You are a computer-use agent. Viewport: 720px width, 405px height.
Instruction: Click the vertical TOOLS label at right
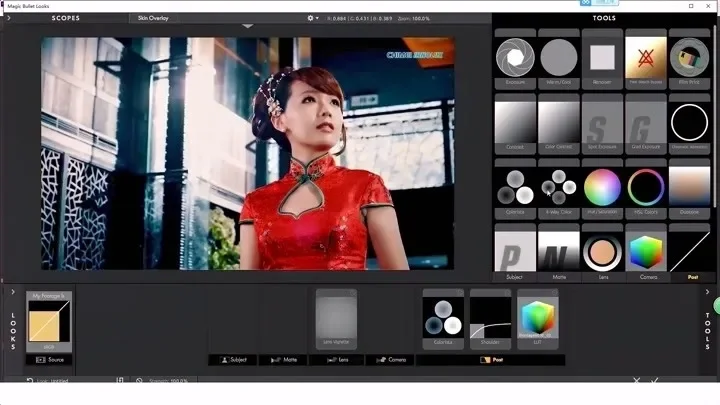pos(707,331)
